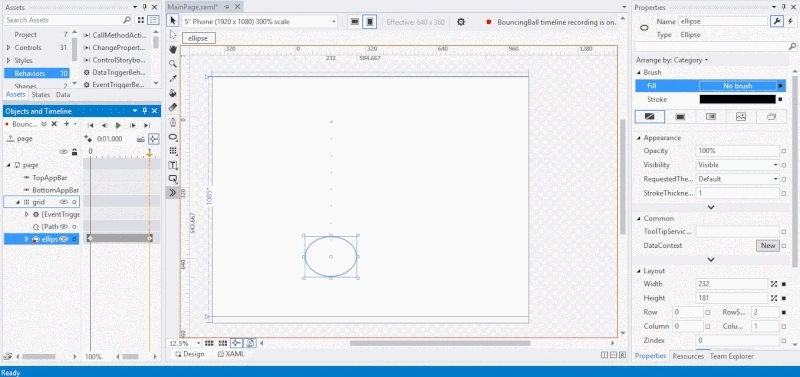Click the search icon in Search Assets
The width and height of the screenshot is (800, 377).
coord(127,20)
